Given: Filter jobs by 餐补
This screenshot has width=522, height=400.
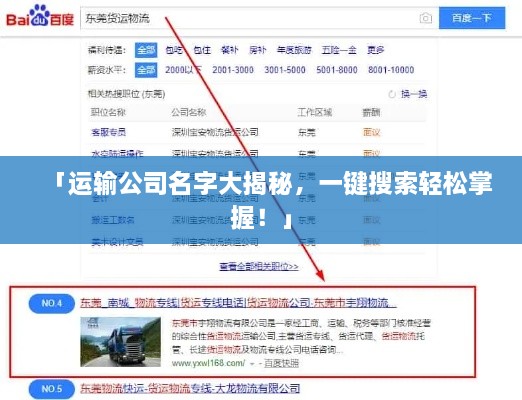Looking at the screenshot, I should coord(230,50).
